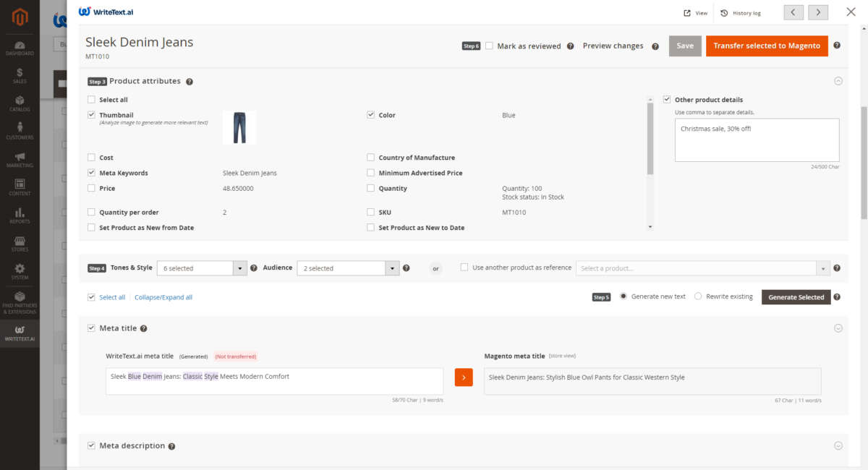Open Sales in the Magento sidebar

pyautogui.click(x=20, y=76)
